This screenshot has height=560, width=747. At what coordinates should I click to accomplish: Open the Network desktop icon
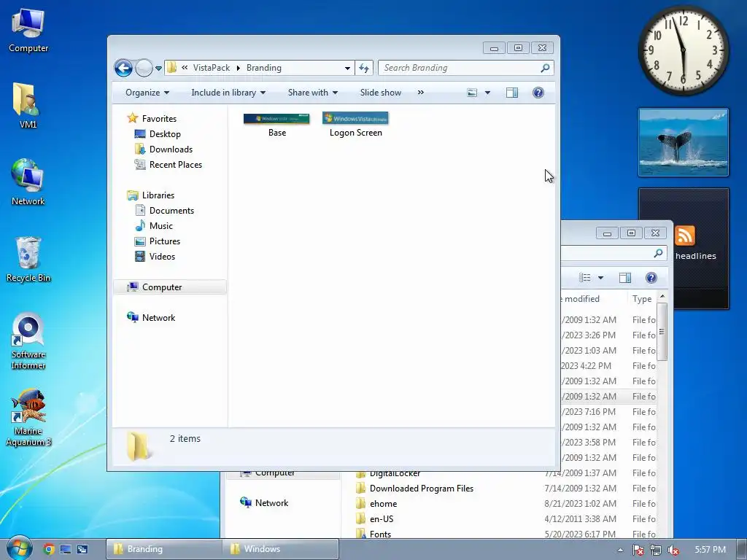point(28,182)
